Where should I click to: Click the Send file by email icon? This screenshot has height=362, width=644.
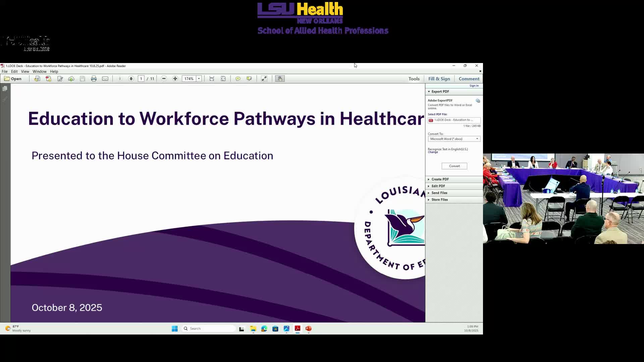(105, 78)
